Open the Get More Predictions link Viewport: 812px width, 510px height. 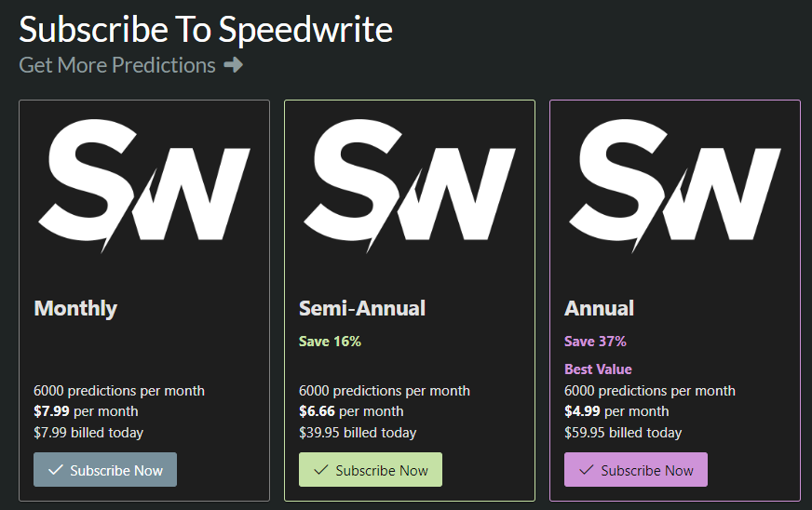click(x=117, y=65)
